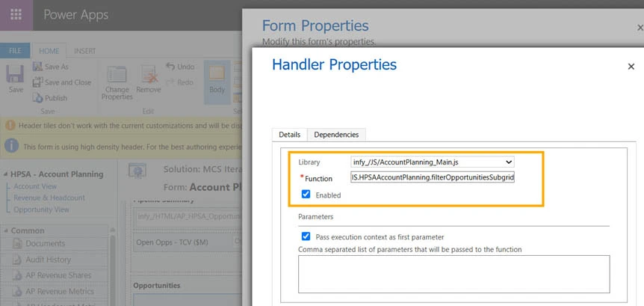Open the FILE ribbon tab
The width and height of the screenshot is (644, 306).
click(x=15, y=51)
